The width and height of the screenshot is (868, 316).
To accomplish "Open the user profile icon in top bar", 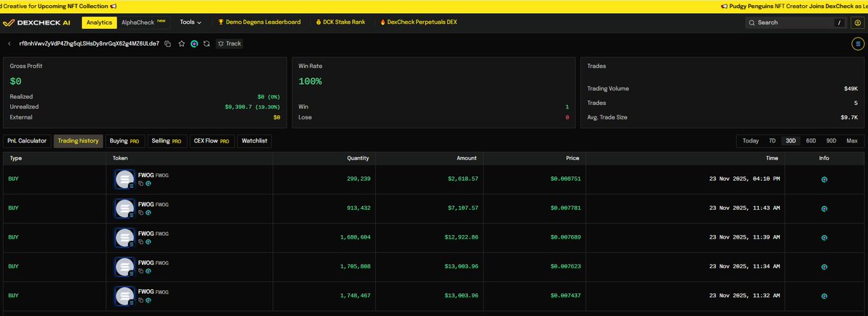I will [858, 22].
